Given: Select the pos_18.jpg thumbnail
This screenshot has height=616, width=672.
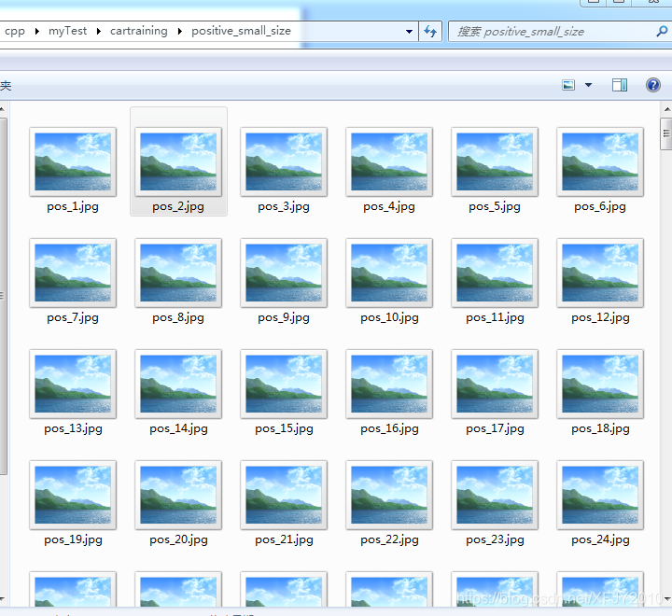Looking at the screenshot, I should pos(600,384).
